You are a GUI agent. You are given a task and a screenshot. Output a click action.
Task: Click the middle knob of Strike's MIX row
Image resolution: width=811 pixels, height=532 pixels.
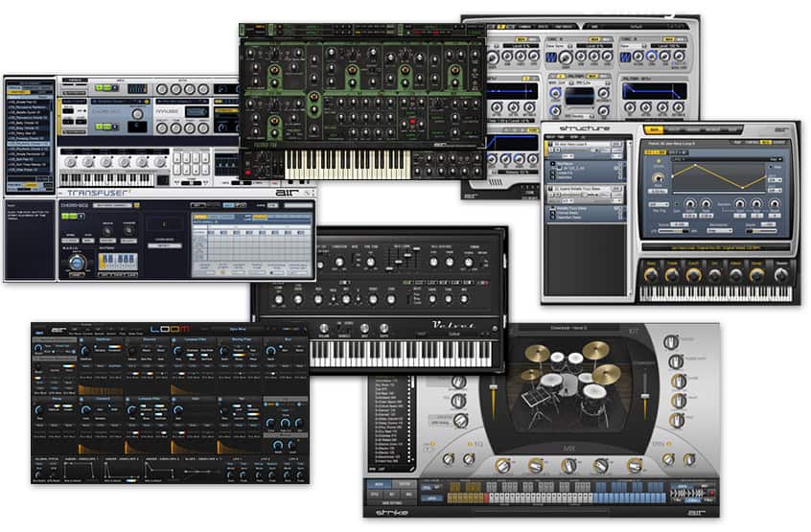(x=568, y=467)
